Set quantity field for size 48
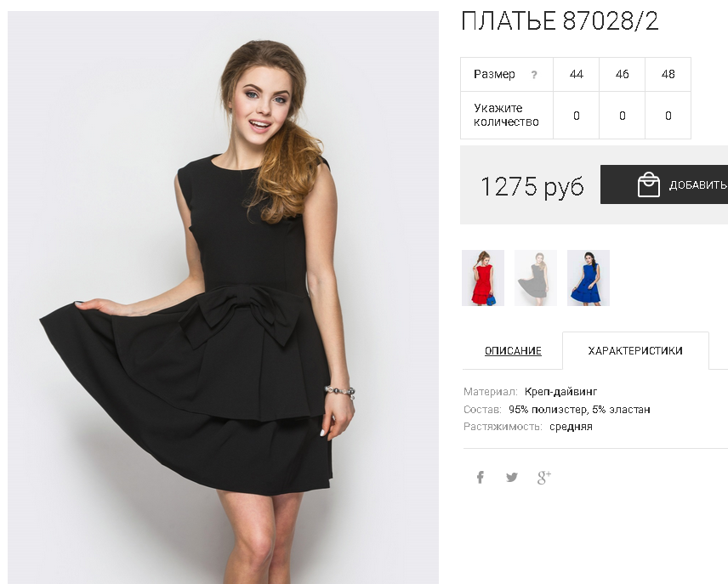The image size is (728, 584). (668, 115)
